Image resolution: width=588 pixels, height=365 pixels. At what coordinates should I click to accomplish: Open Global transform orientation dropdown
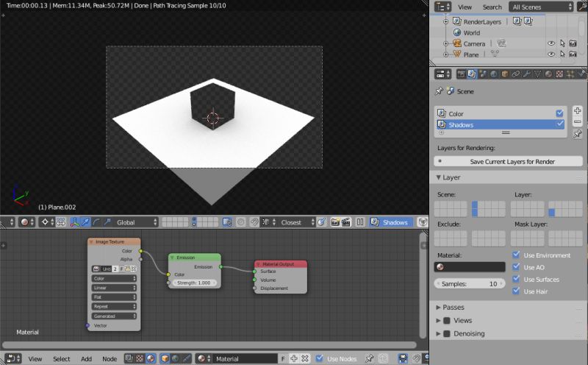point(136,222)
